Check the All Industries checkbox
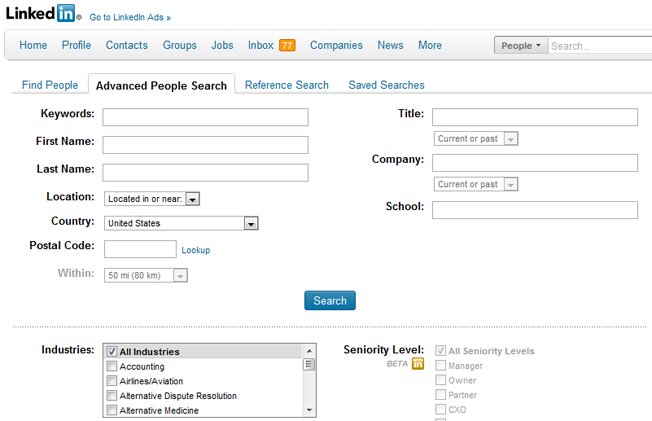Image resolution: width=652 pixels, height=421 pixels. point(111,352)
